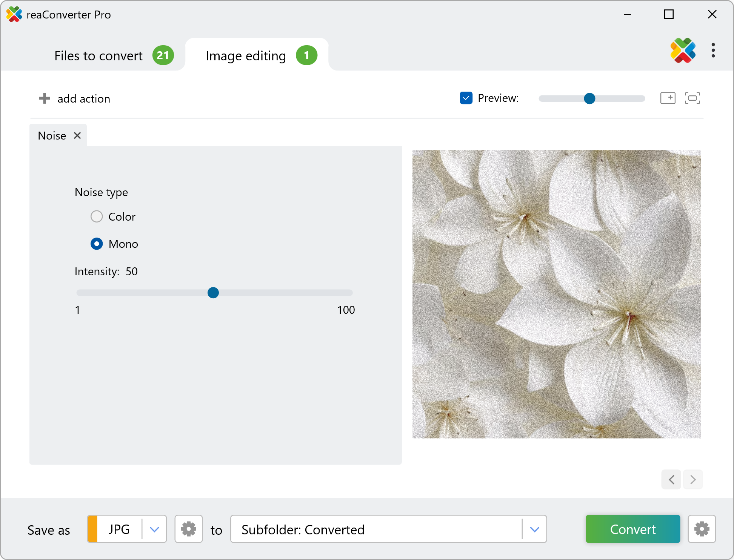
Task: Select the Mono noise type
Action: 97,244
